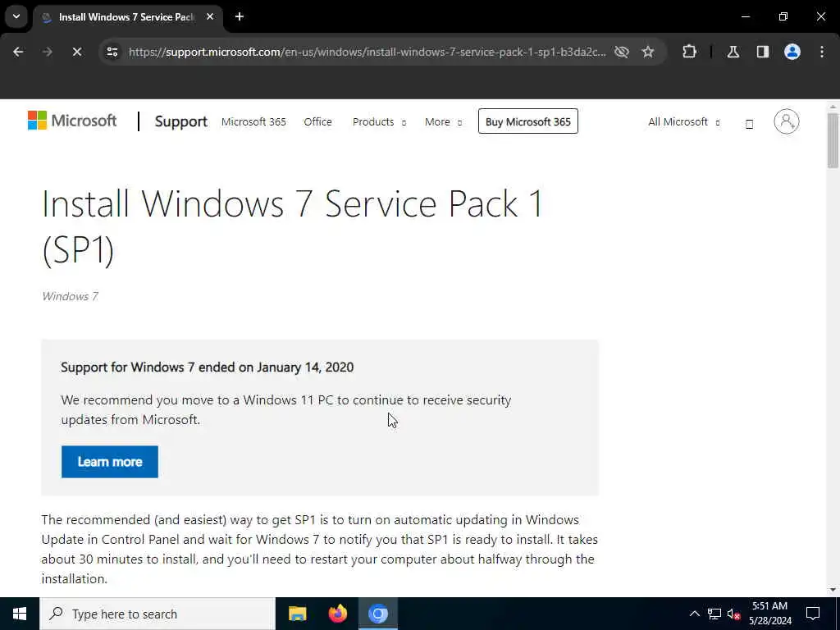Click the 'Windows 7' label under the title

[71, 296]
